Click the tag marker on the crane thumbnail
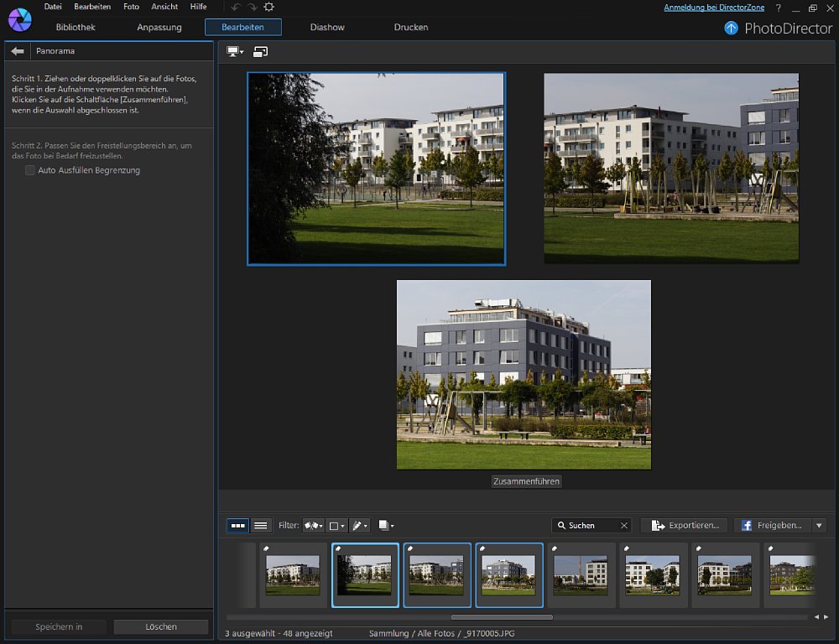This screenshot has height=644, width=839. (555, 548)
